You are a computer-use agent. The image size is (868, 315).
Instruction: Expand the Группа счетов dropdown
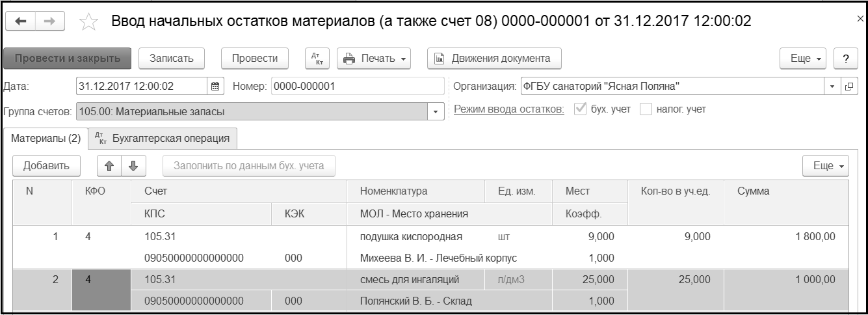pos(436,112)
